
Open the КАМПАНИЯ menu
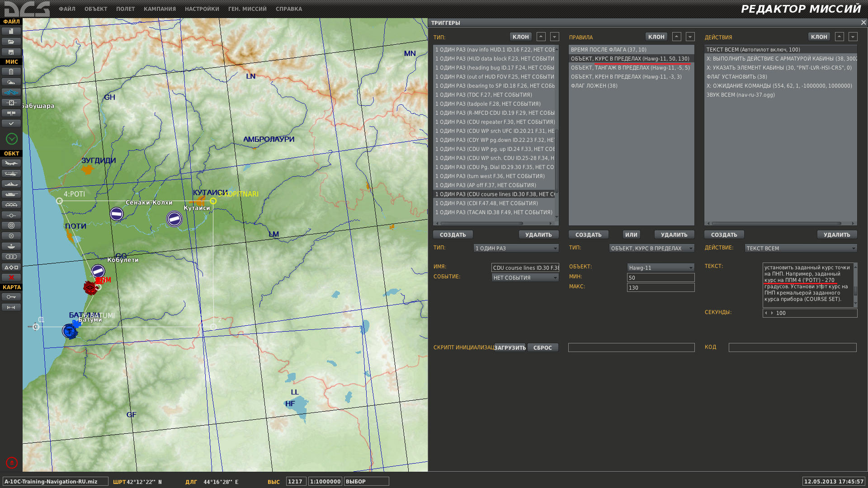click(x=160, y=9)
